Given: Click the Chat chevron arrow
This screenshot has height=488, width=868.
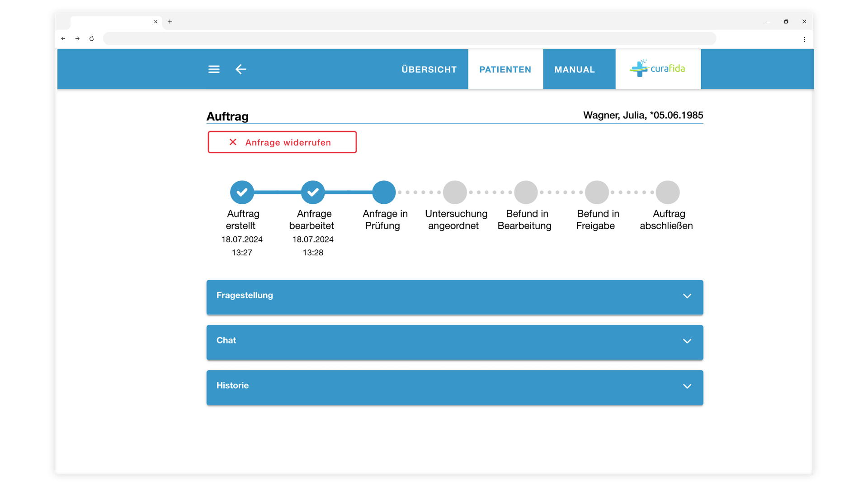Looking at the screenshot, I should click(x=687, y=341).
